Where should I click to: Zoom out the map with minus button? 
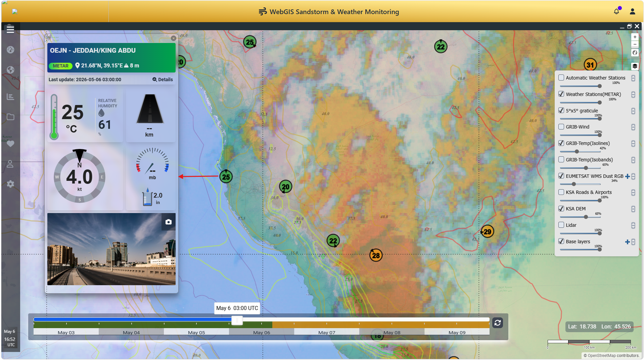635,44
